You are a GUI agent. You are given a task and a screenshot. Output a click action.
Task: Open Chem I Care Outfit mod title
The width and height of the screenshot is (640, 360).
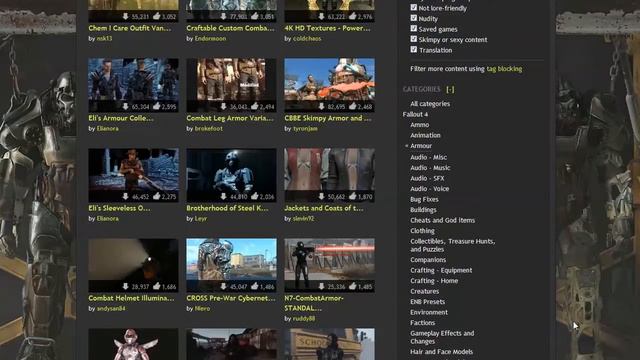tap(129, 28)
